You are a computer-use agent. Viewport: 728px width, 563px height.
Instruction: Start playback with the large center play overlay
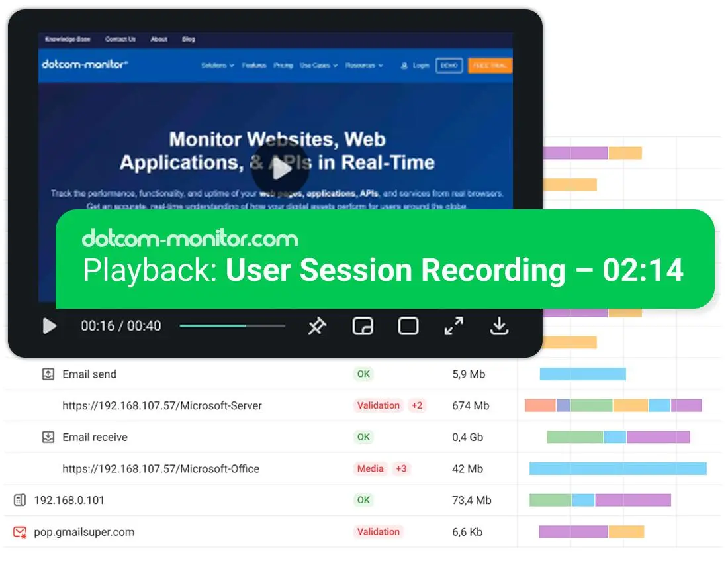pos(283,168)
